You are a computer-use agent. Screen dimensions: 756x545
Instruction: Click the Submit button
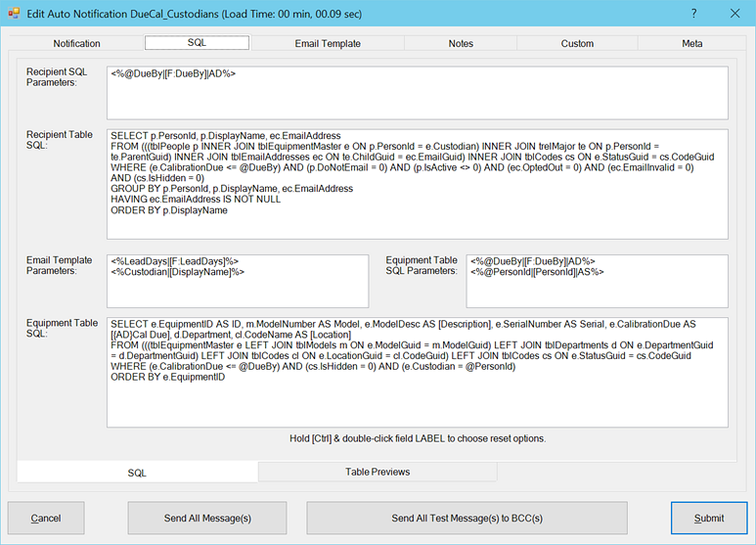(709, 518)
